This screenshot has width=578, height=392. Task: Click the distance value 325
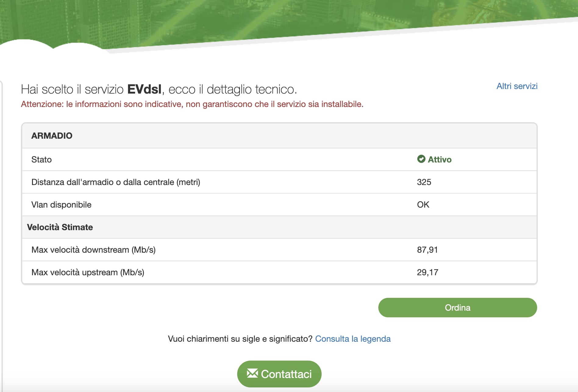point(424,182)
